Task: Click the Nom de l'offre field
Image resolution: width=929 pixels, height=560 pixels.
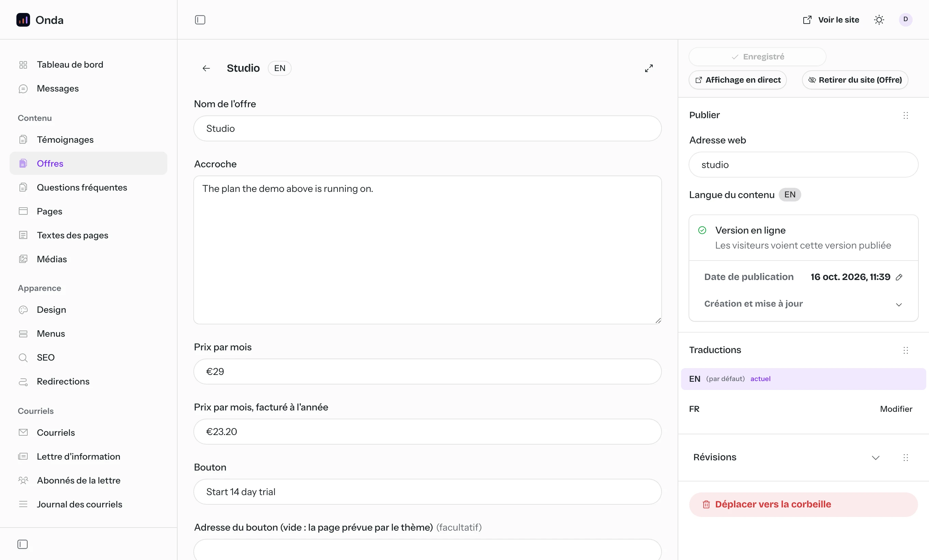Action: [427, 128]
